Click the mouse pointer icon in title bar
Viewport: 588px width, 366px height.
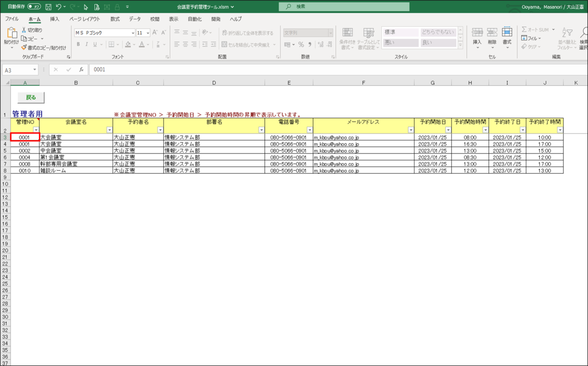pos(86,7)
